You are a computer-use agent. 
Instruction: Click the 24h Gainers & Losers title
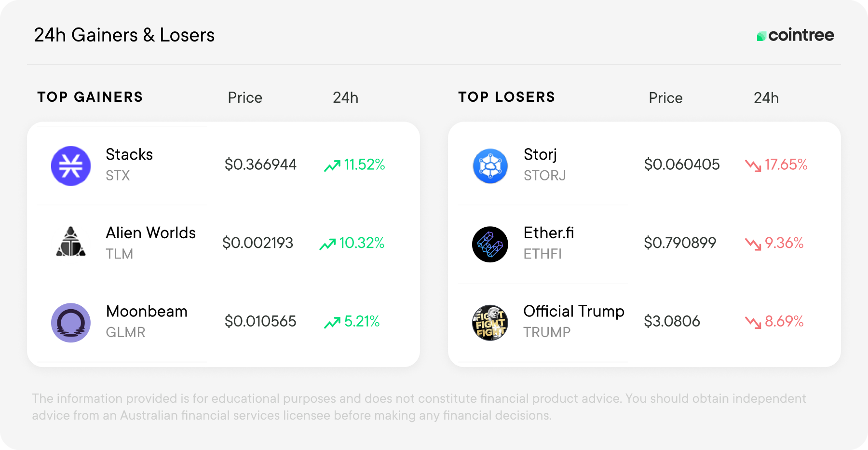coord(124,35)
